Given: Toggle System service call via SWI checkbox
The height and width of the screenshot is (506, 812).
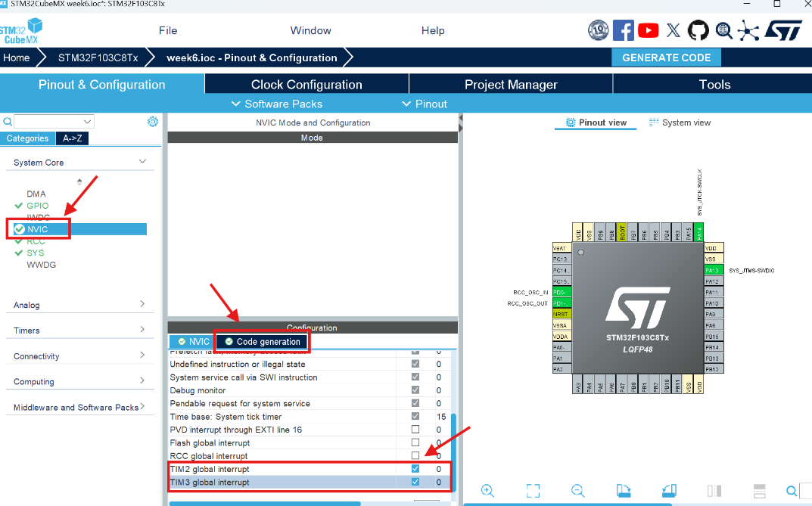Looking at the screenshot, I should 415,377.
